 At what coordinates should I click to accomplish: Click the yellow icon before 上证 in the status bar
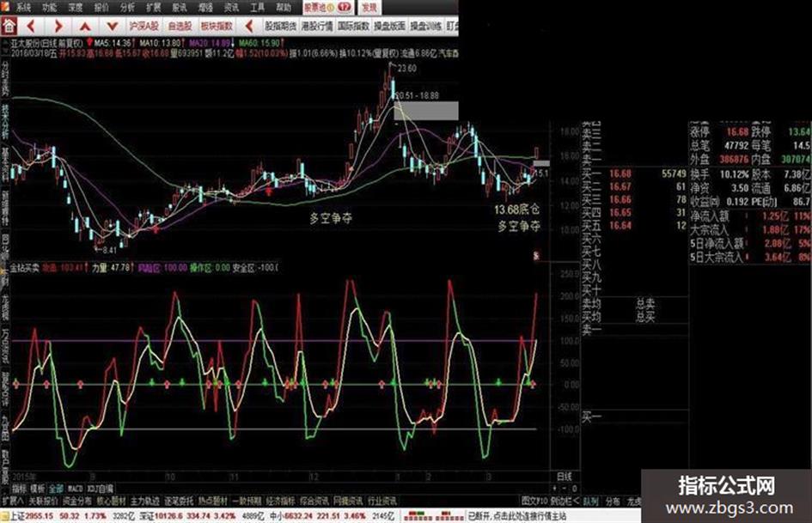pos(4,516)
